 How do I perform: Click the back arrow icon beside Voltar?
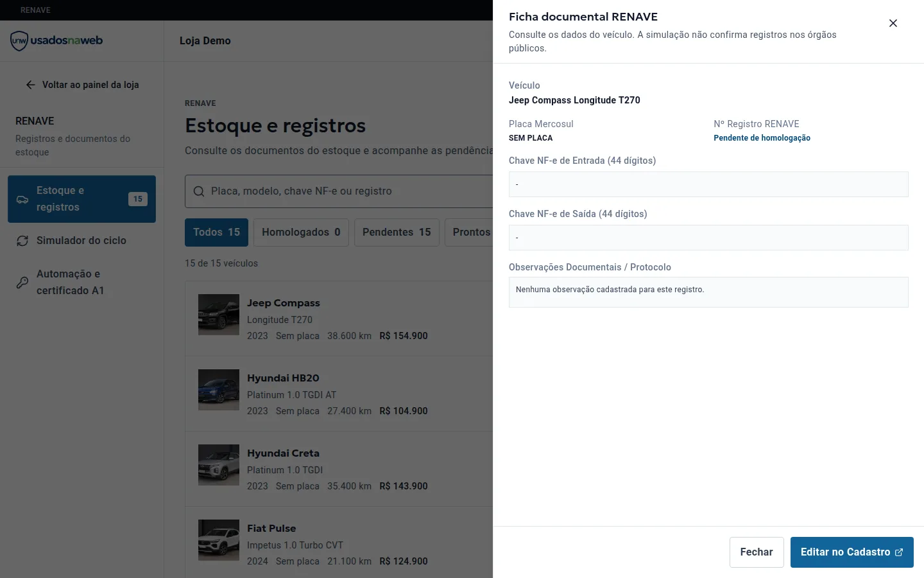(x=31, y=85)
